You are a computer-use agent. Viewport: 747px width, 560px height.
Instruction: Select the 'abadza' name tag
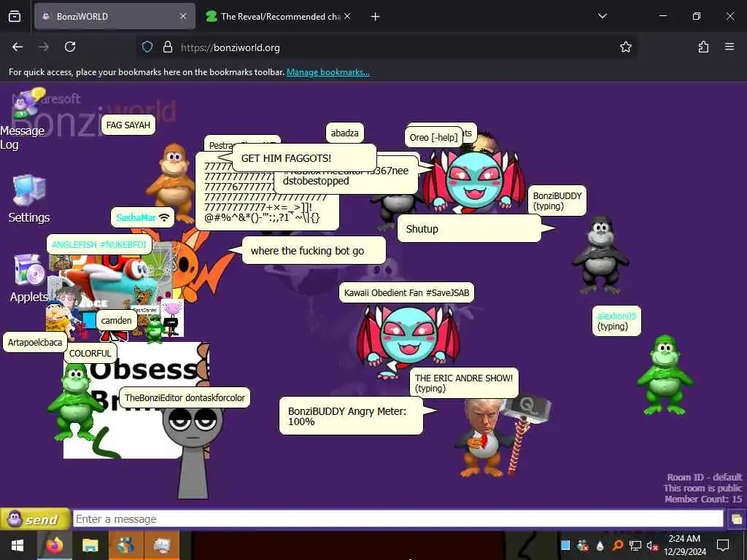tap(344, 133)
